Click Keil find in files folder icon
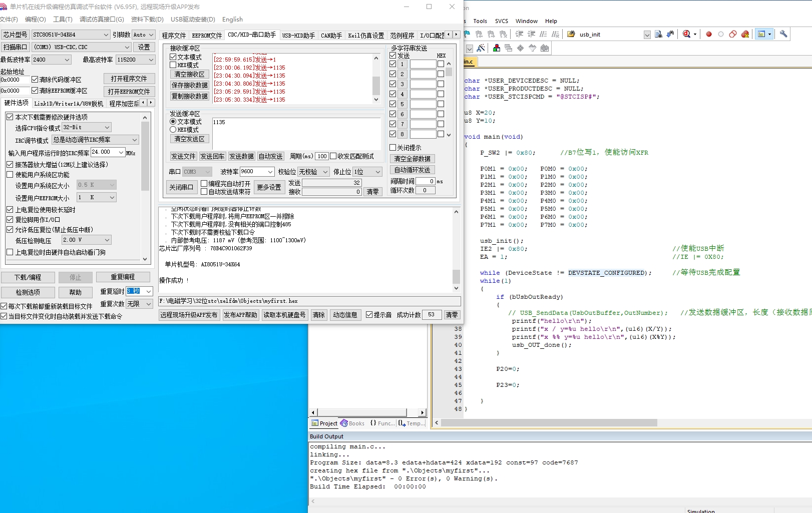 [x=571, y=34]
